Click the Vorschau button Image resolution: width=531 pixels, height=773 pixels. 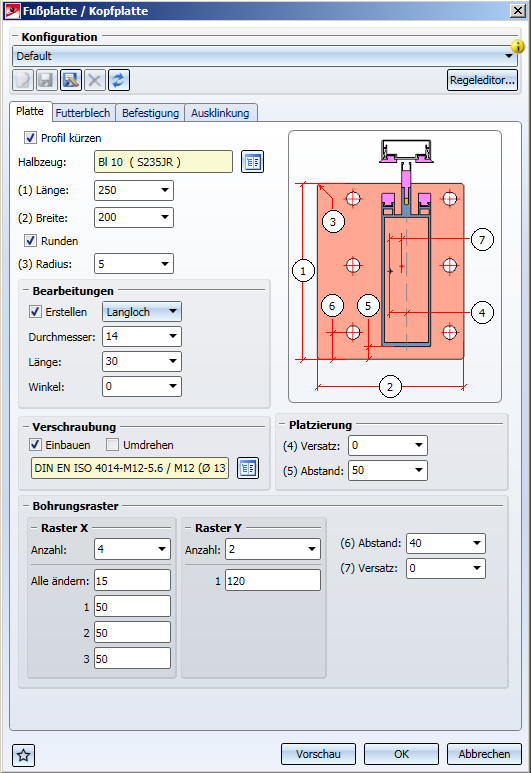[x=319, y=754]
